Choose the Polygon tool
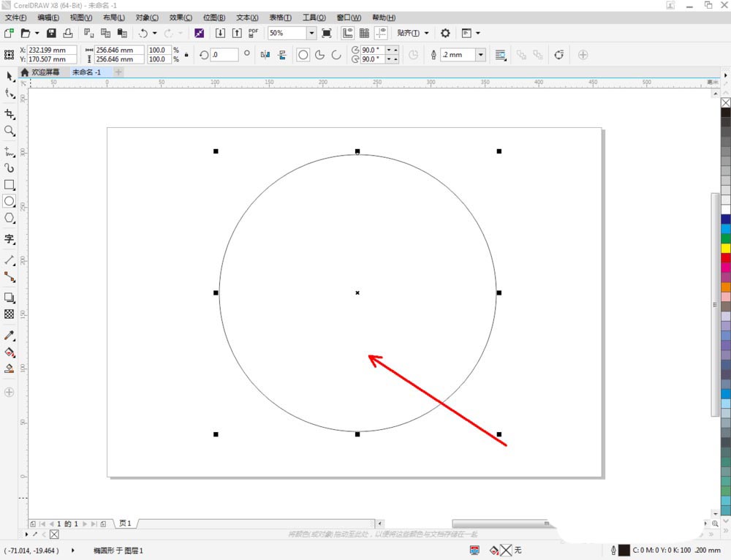This screenshot has height=560, width=731. [x=10, y=218]
